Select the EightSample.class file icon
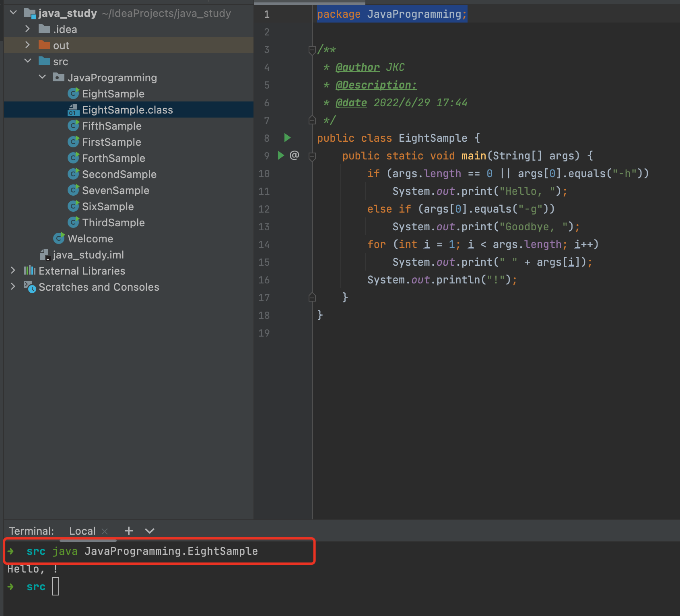Image resolution: width=680 pixels, height=616 pixels. pos(73,110)
